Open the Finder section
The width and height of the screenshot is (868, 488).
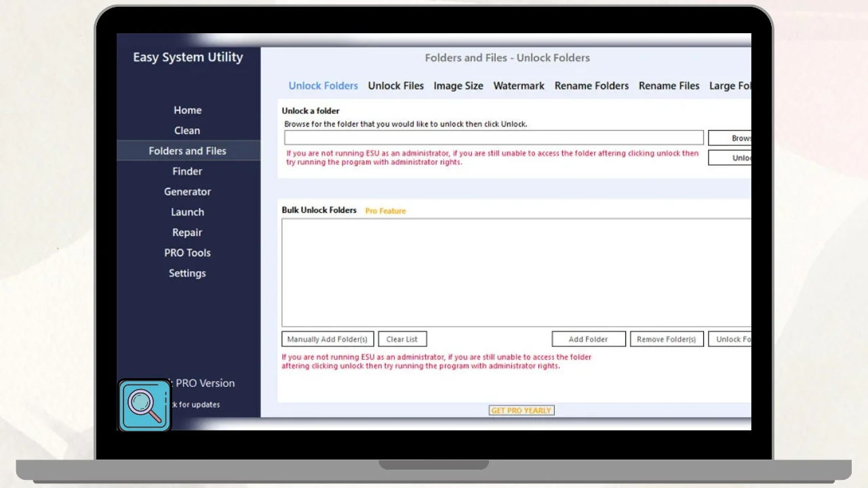coord(187,171)
